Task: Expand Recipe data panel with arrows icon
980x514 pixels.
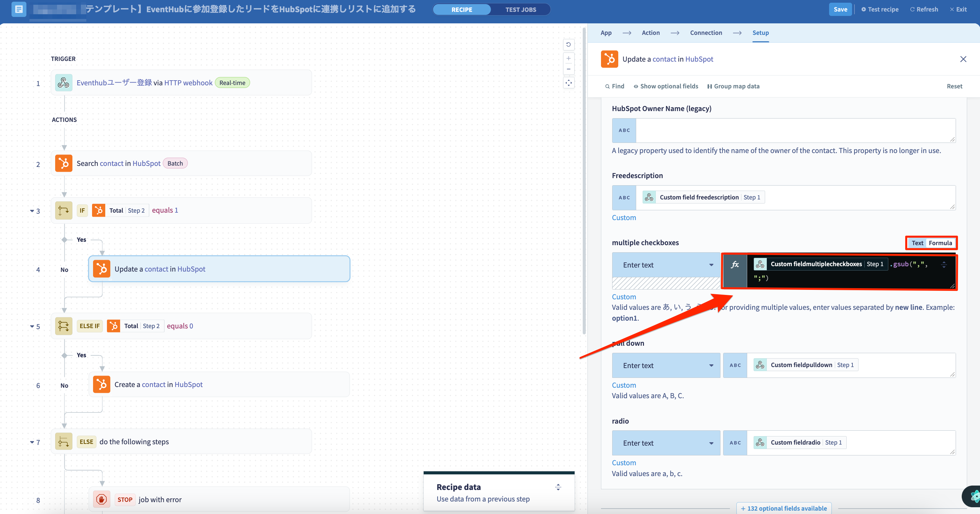Action: (x=558, y=487)
